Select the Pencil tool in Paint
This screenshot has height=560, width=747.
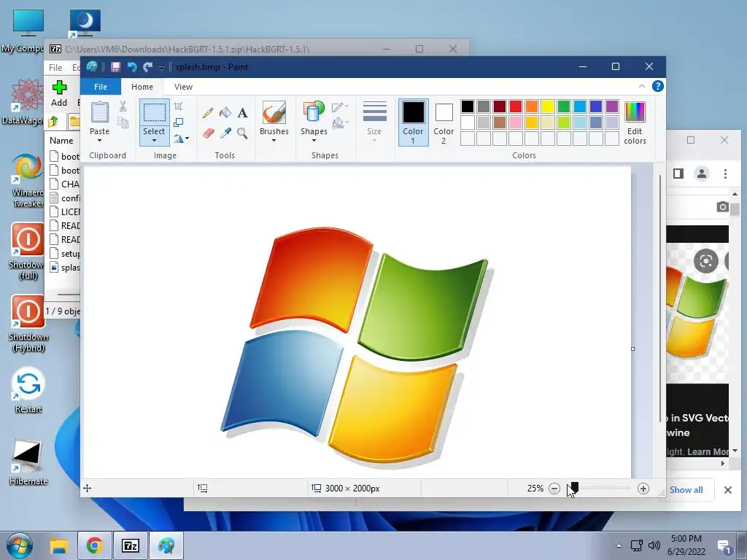point(208,113)
